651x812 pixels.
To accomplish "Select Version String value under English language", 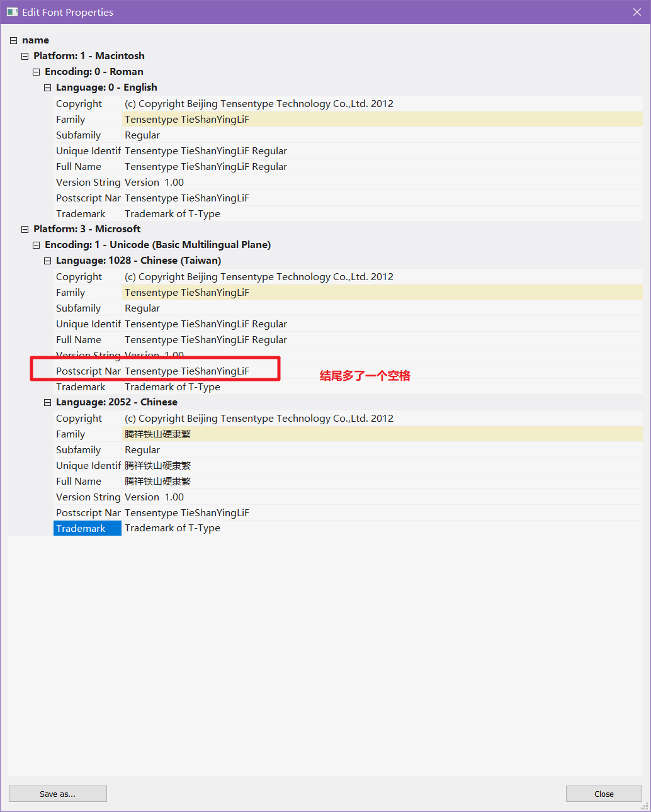I will click(x=382, y=182).
